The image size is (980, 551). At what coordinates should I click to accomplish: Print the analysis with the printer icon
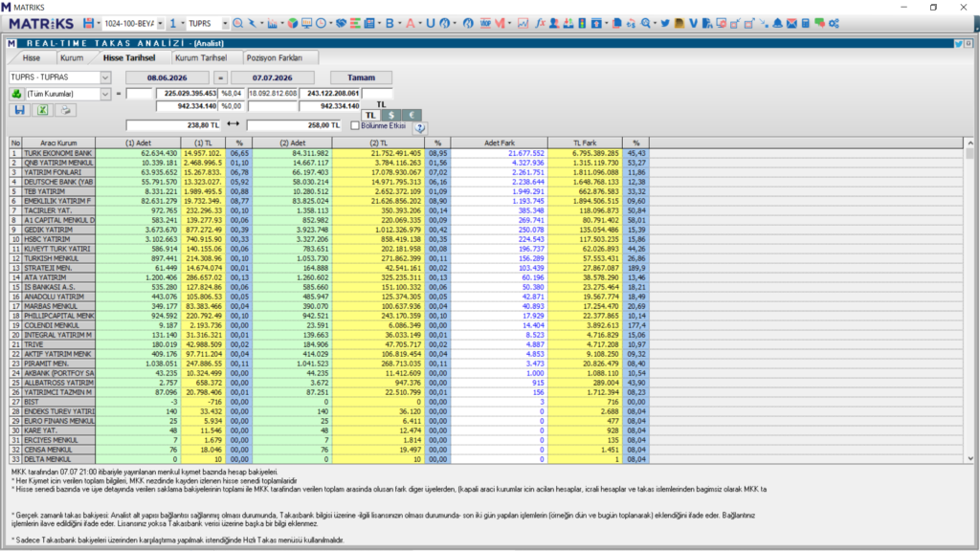click(65, 110)
